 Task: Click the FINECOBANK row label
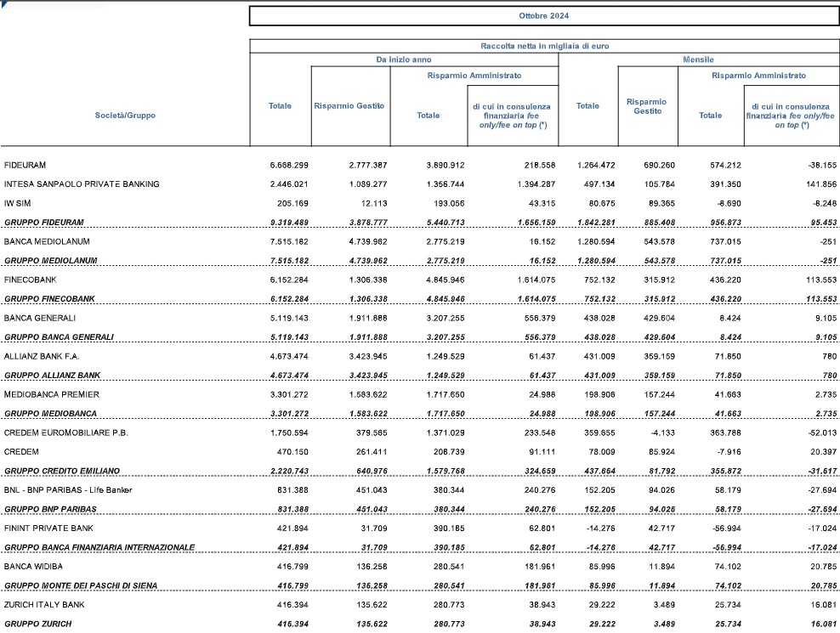[30, 280]
